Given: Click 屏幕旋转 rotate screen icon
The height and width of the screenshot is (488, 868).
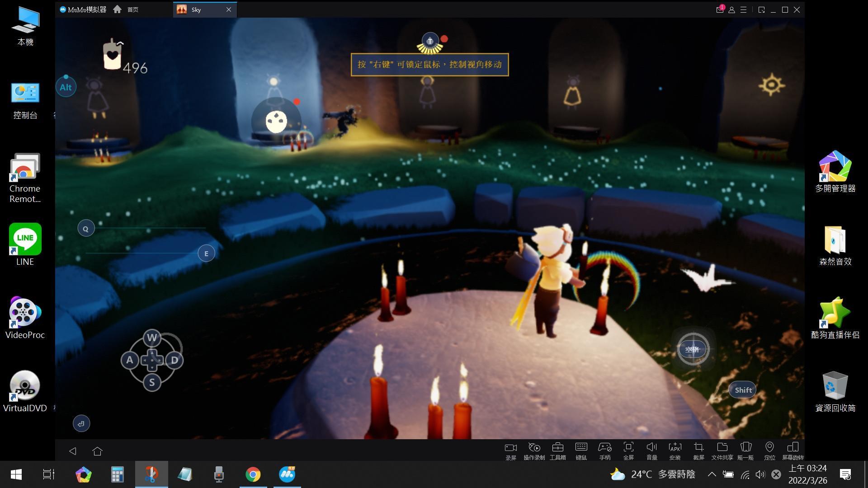Looking at the screenshot, I should coord(793,450).
